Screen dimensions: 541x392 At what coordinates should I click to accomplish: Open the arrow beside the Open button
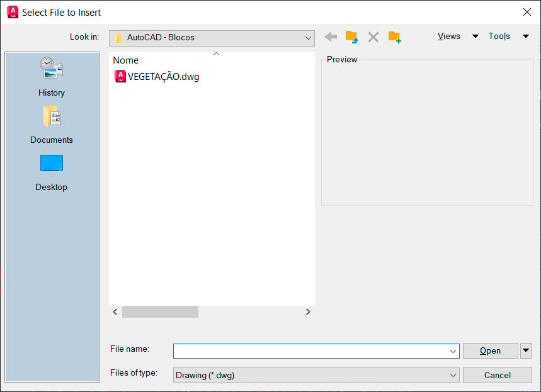click(x=526, y=350)
